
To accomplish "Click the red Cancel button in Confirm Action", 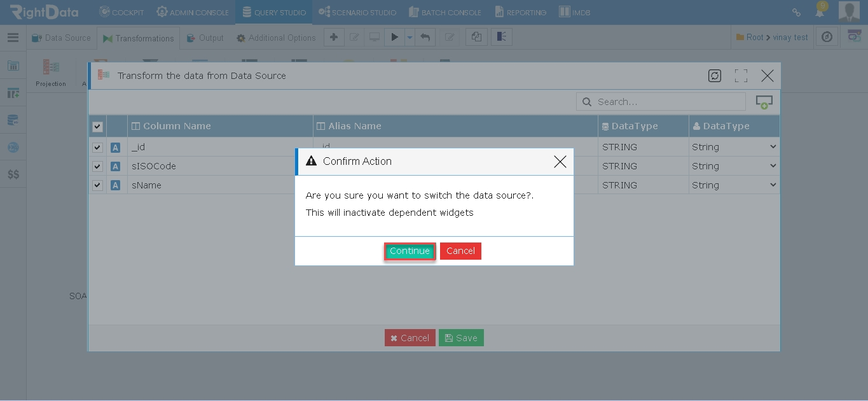I will click(460, 251).
